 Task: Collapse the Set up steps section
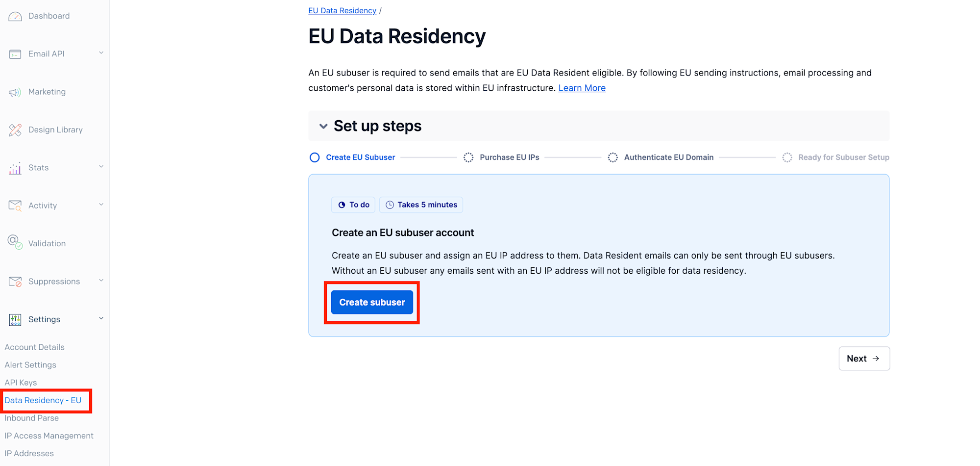click(x=323, y=126)
